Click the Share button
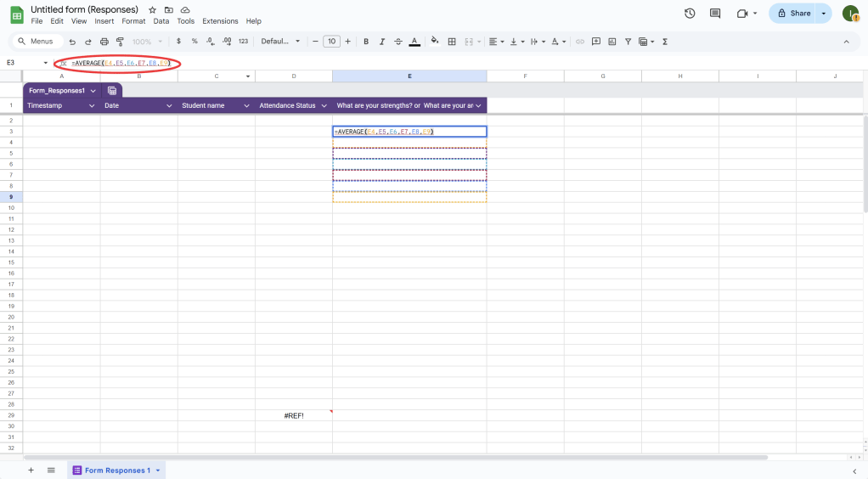The width and height of the screenshot is (868, 479). click(793, 14)
